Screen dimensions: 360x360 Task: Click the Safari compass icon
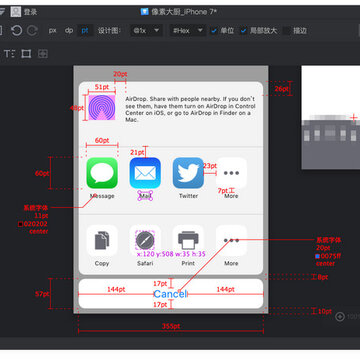coord(145,240)
